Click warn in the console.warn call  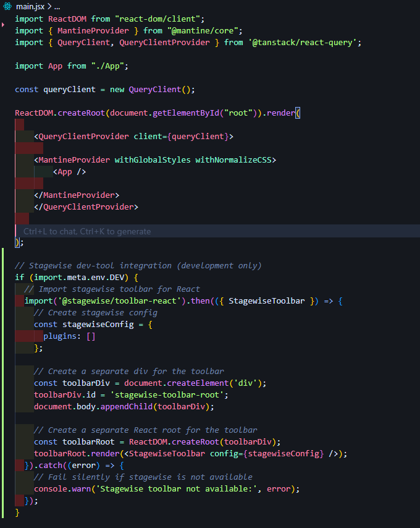pos(82,489)
